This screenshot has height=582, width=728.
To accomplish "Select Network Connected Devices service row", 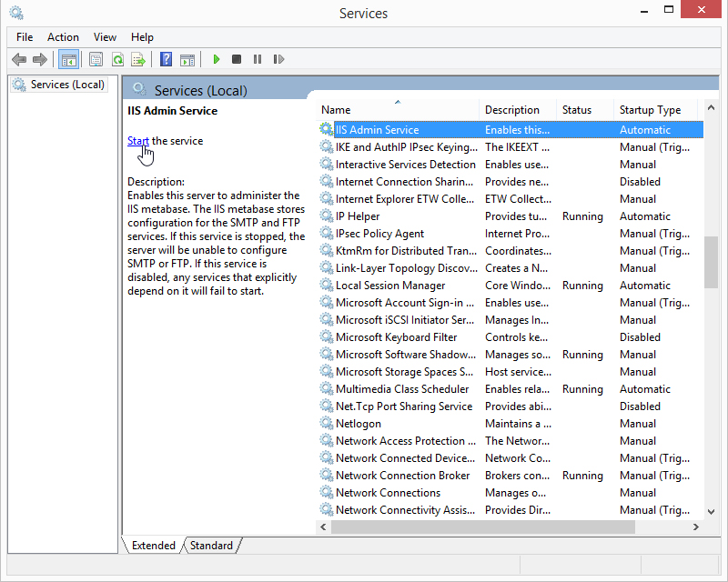I will 511,458.
